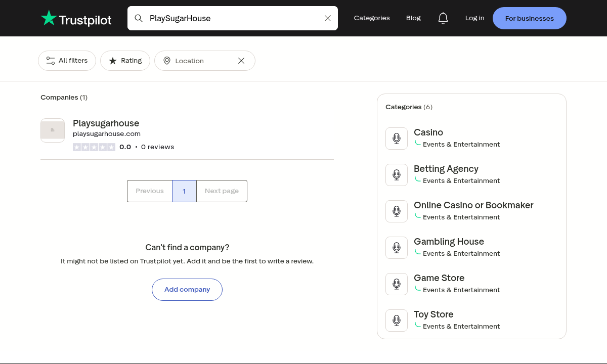Open the notifications bell
The image size is (607, 364).
tap(443, 18)
